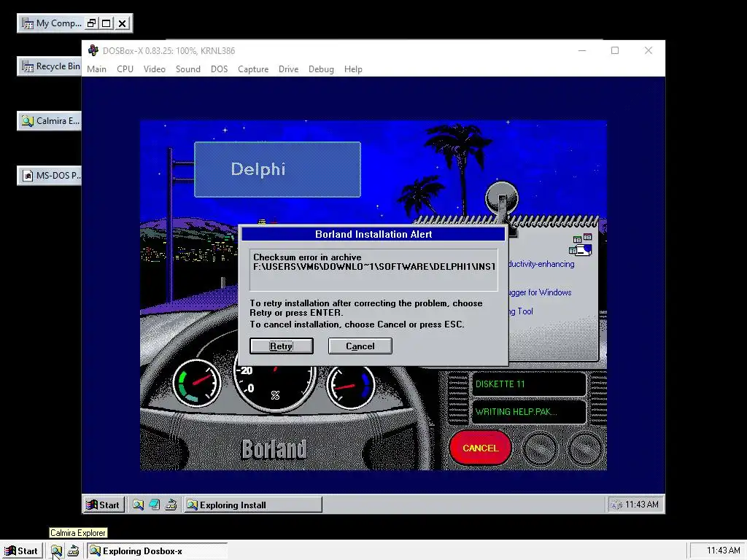Screen dimensions: 747x560
Task: Click the close X on the My Comp... bar
Action: click(123, 23)
